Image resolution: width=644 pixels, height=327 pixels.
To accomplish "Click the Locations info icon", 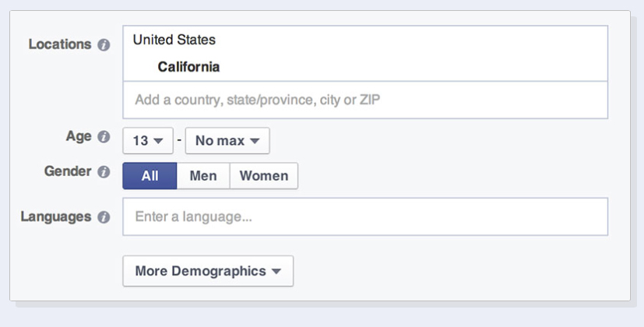I will (103, 45).
